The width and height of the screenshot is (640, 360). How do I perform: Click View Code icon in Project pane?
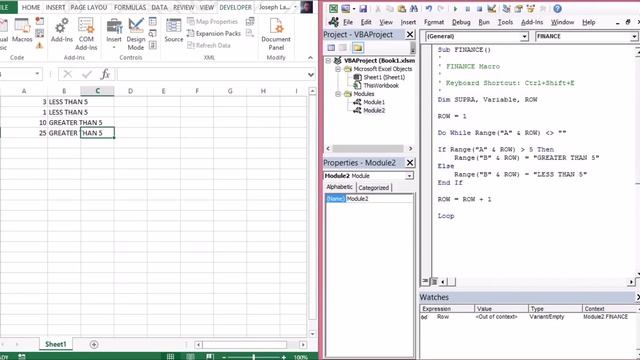(331, 48)
